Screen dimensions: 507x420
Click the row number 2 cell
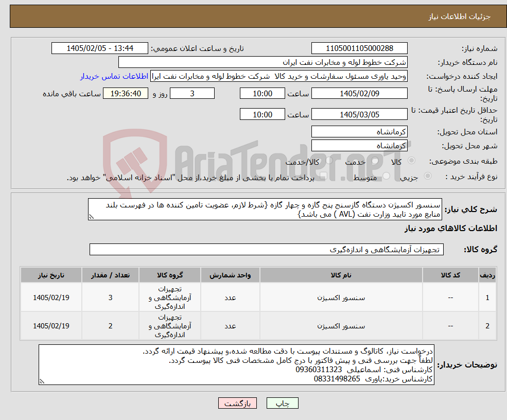487,326
